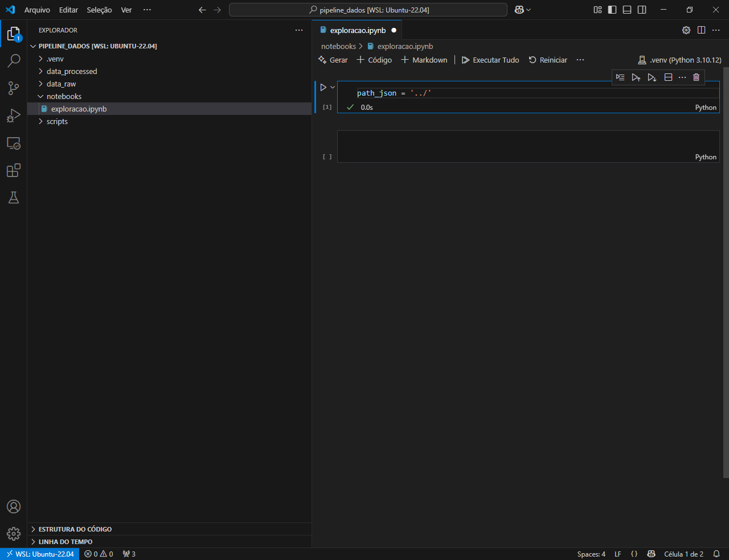Expand the data_raw folder
Screen dimensions: 729x560
click(x=169, y=84)
